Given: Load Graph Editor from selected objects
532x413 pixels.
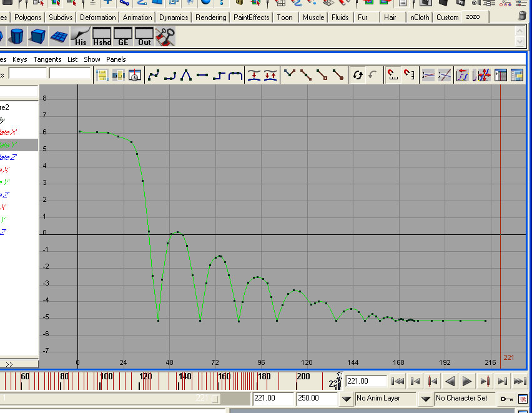Looking at the screenshot, I should pyautogui.click(x=373, y=75).
